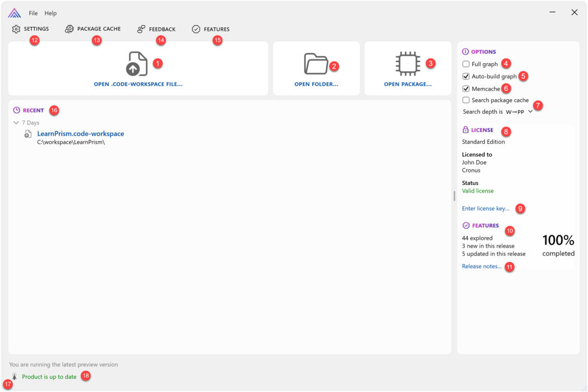This screenshot has height=392, width=588.
Task: Click OPEN .CODE-WORKSPACE FILE... button
Action: 138,68
